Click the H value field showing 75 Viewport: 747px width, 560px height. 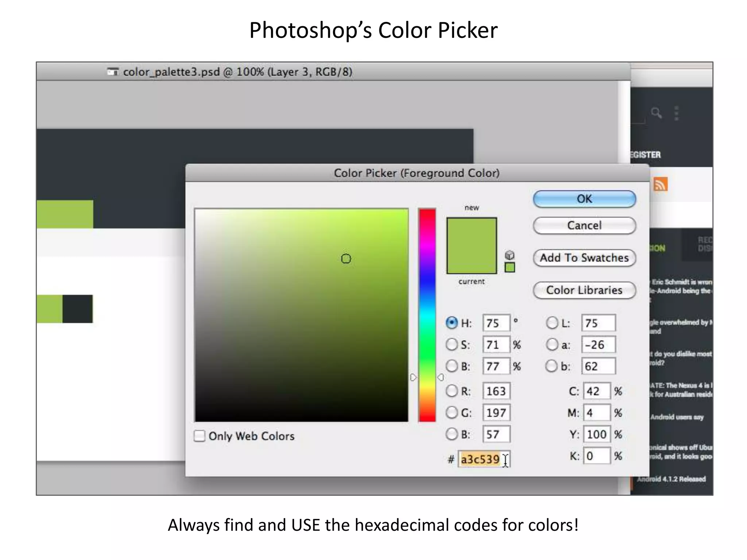tap(496, 323)
